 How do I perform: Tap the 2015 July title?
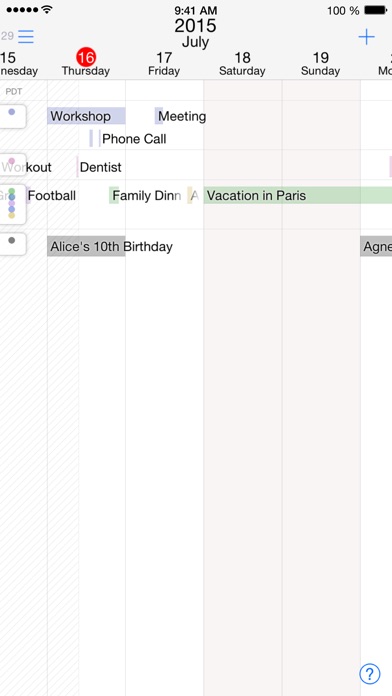[195, 33]
